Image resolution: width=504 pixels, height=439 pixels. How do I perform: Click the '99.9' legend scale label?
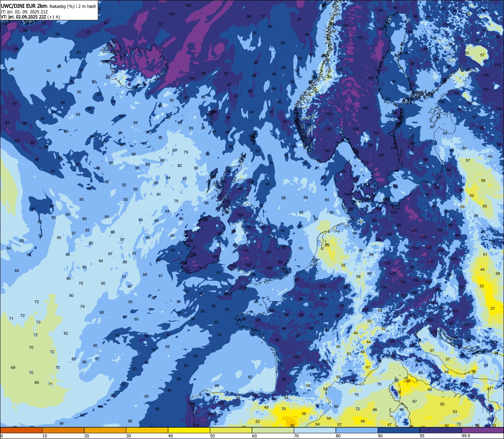[465, 436]
